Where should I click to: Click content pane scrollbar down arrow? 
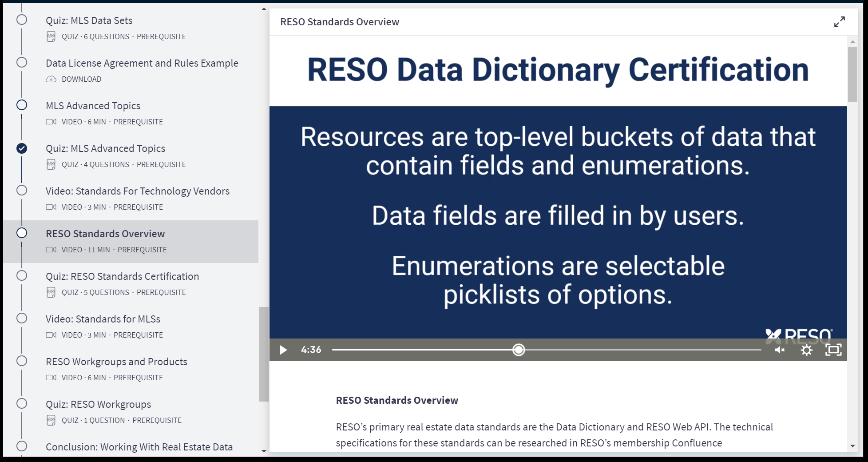point(852,446)
